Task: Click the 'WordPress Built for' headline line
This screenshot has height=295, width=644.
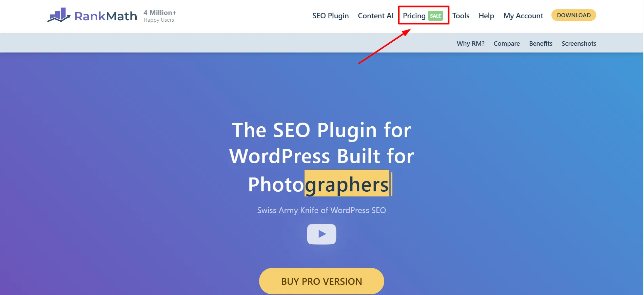Action: pos(321,156)
